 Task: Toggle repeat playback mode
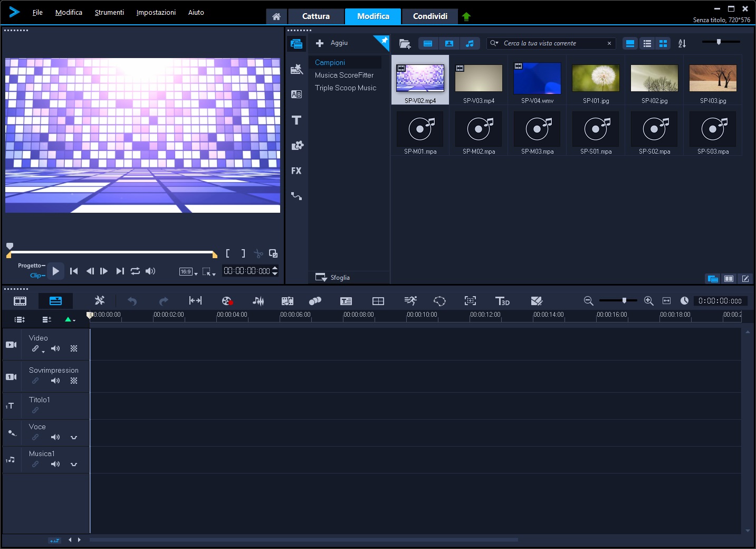(136, 271)
